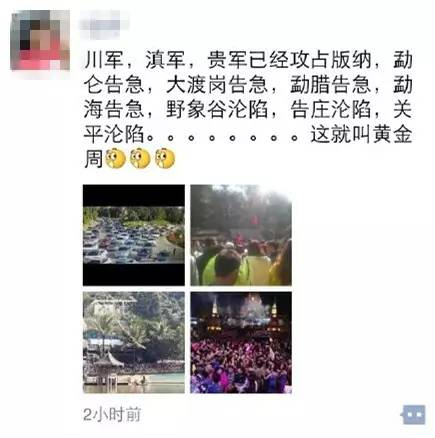Viewport: 435px width, 438px height.
Task: Click the word 川军 in the post
Action: (104, 60)
